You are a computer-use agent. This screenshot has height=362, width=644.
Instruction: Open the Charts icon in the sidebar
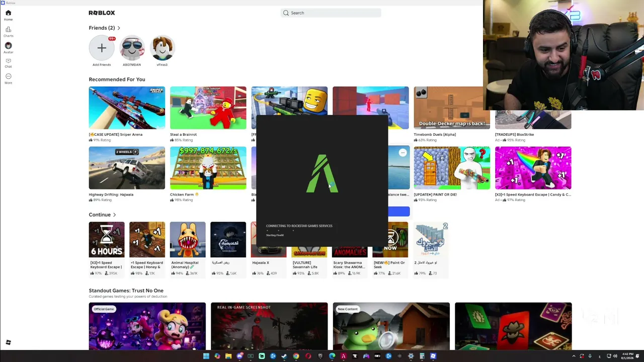pyautogui.click(x=8, y=29)
